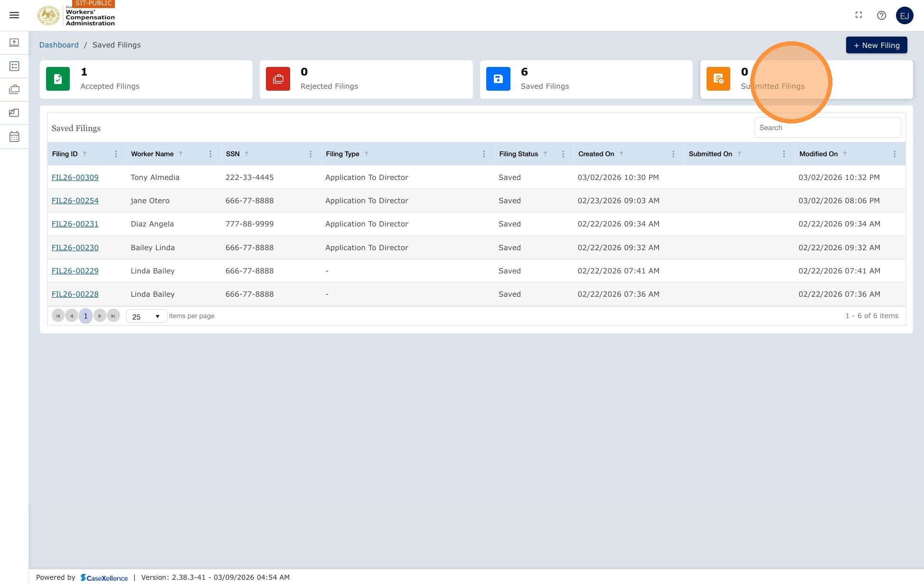Open Submitted On column options menu

coord(784,154)
